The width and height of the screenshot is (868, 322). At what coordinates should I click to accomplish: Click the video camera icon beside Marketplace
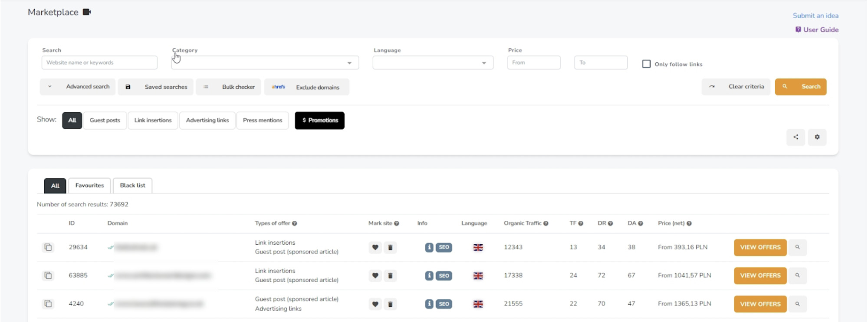87,12
